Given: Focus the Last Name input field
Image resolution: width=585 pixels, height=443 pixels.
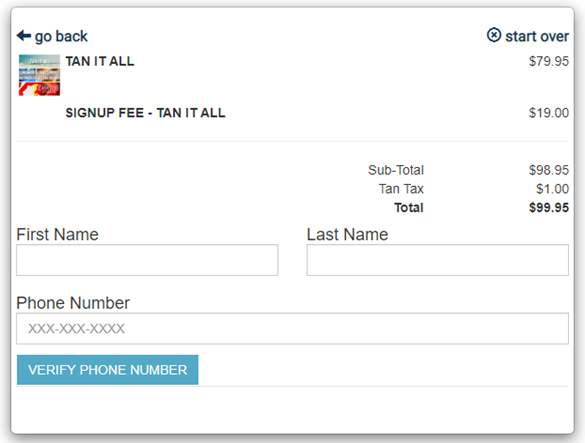Looking at the screenshot, I should tap(438, 260).
